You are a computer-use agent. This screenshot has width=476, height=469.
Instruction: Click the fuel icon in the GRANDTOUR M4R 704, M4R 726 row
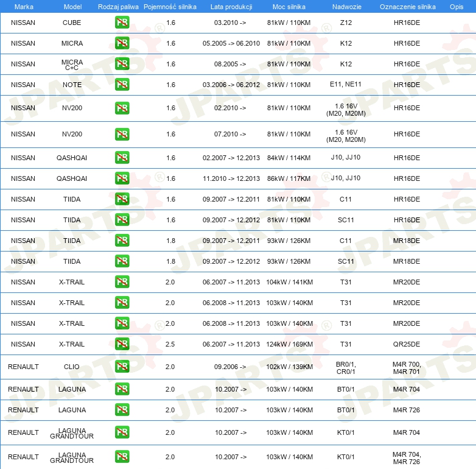click(122, 457)
